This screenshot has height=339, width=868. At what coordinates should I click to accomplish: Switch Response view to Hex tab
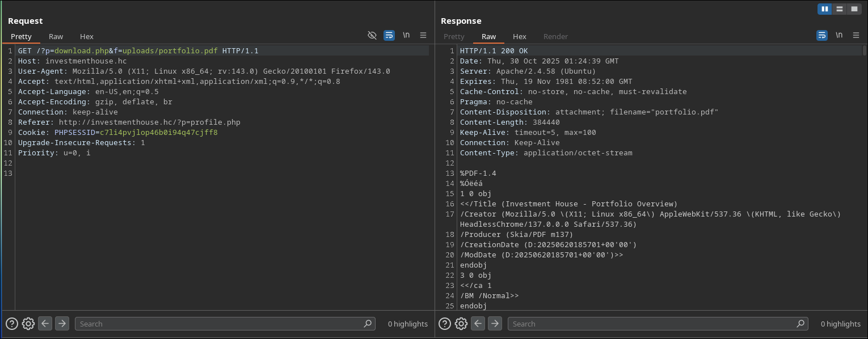click(x=520, y=36)
